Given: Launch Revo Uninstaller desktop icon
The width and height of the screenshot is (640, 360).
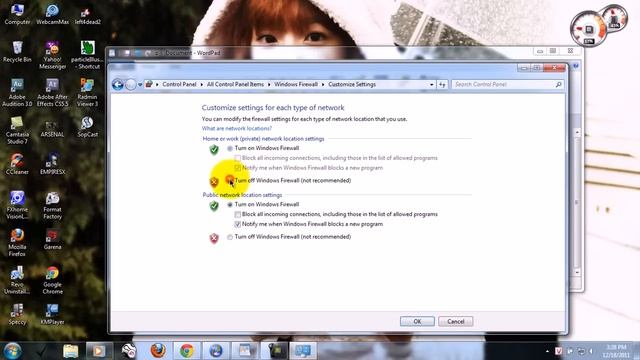Looking at the screenshot, I should [x=17, y=280].
